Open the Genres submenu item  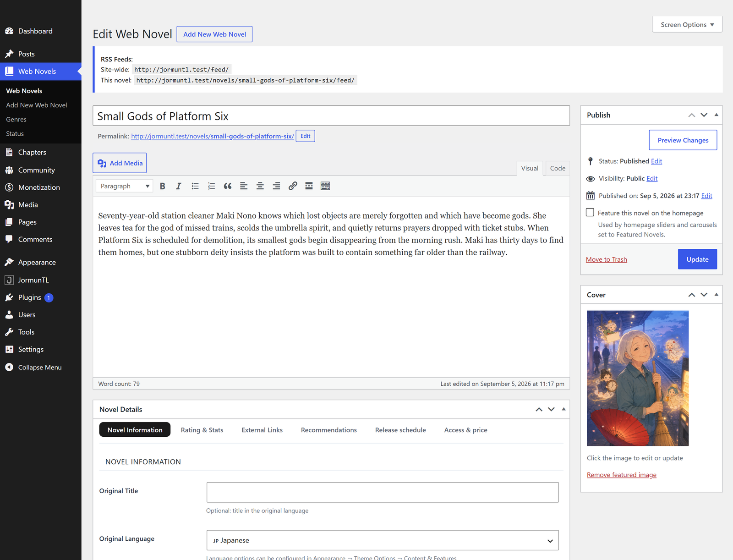coord(16,119)
